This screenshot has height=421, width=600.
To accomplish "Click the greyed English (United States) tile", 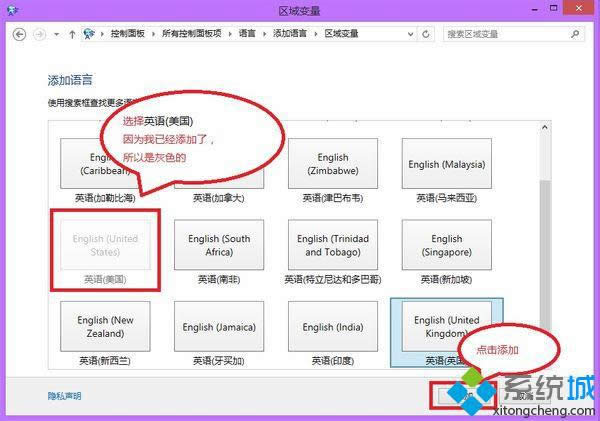I will point(105,245).
